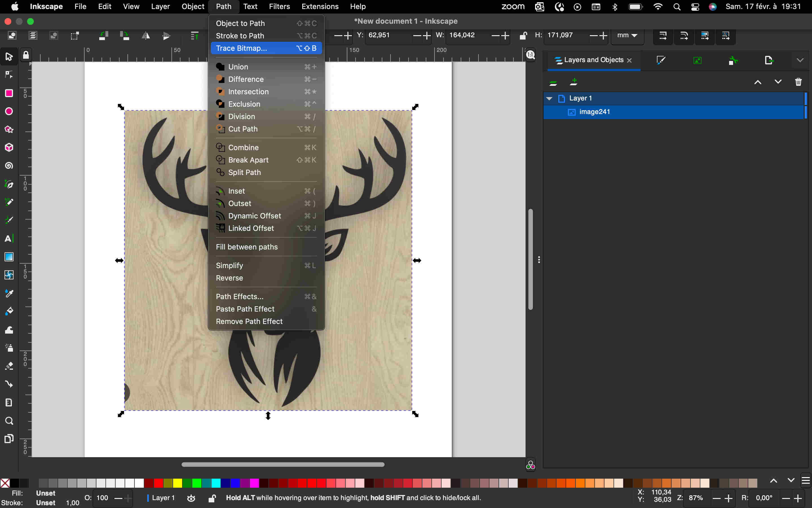The image size is (812, 508).
Task: Open the dock panels chevron dropdown
Action: pyautogui.click(x=800, y=60)
